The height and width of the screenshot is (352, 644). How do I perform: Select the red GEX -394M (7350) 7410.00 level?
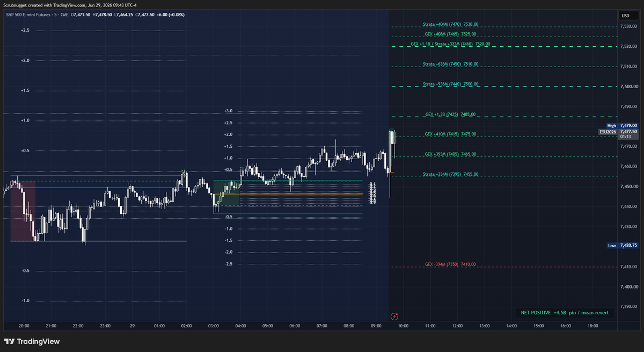pyautogui.click(x=450, y=264)
